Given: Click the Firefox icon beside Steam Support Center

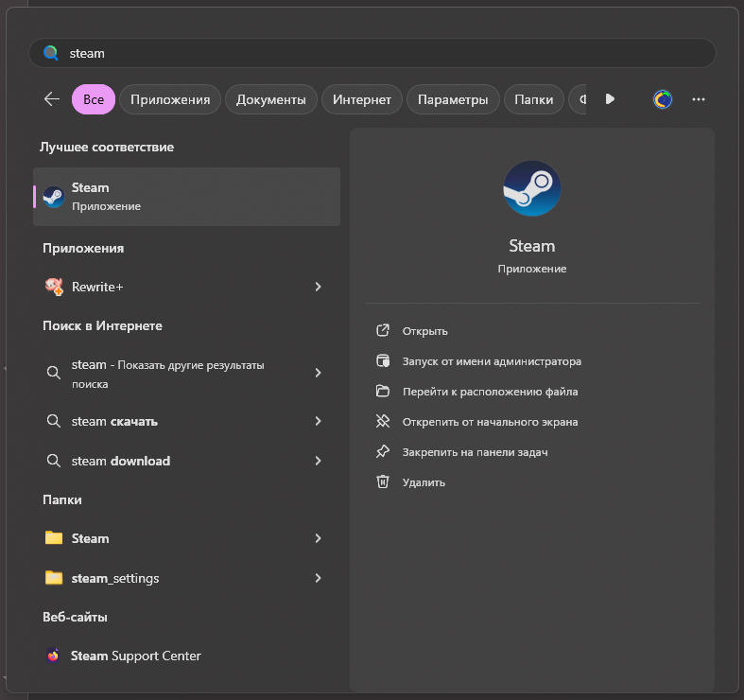Looking at the screenshot, I should [53, 656].
